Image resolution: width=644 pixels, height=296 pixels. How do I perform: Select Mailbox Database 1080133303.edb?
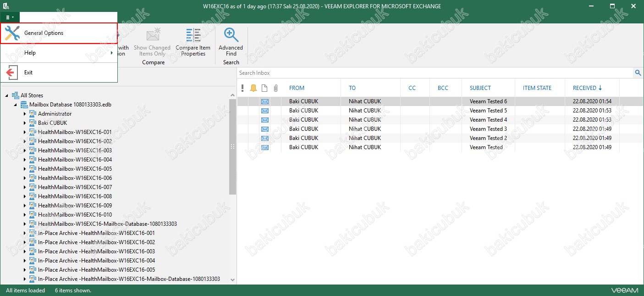(x=70, y=105)
